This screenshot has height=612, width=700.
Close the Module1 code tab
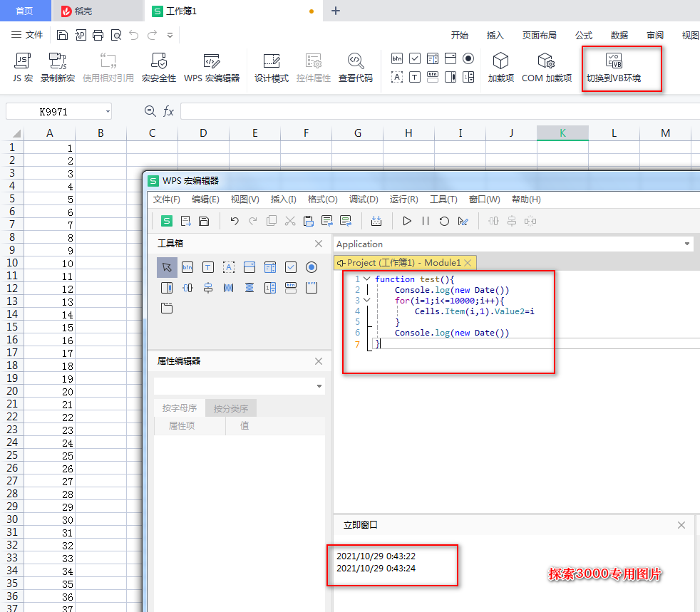pyautogui.click(x=468, y=263)
